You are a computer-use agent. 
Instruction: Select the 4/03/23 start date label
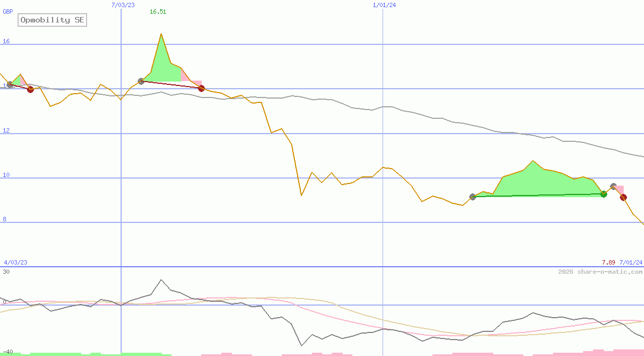pos(15,262)
